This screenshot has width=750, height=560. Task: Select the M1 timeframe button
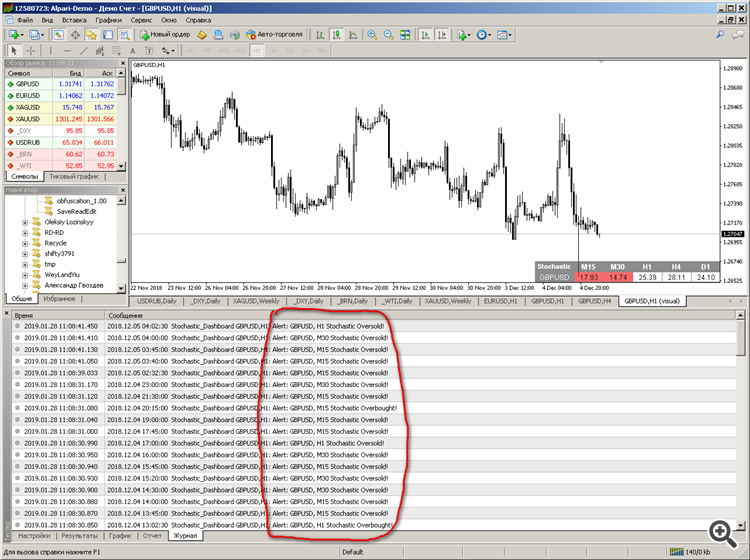(191, 51)
